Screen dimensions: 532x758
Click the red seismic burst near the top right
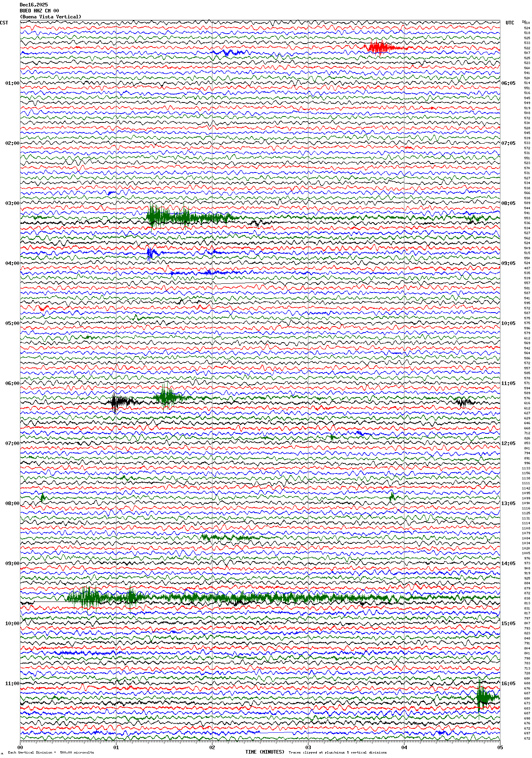(379, 48)
